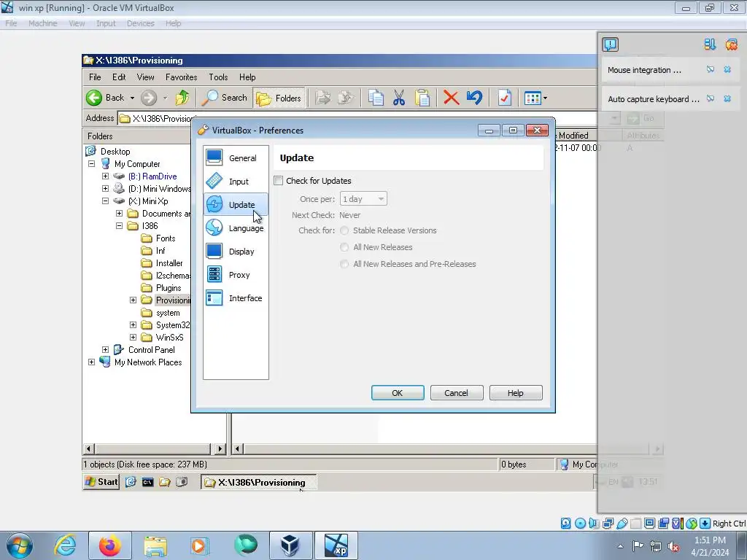The width and height of the screenshot is (747, 560).
Task: Click Cancel in Preferences dialog
Action: point(457,393)
